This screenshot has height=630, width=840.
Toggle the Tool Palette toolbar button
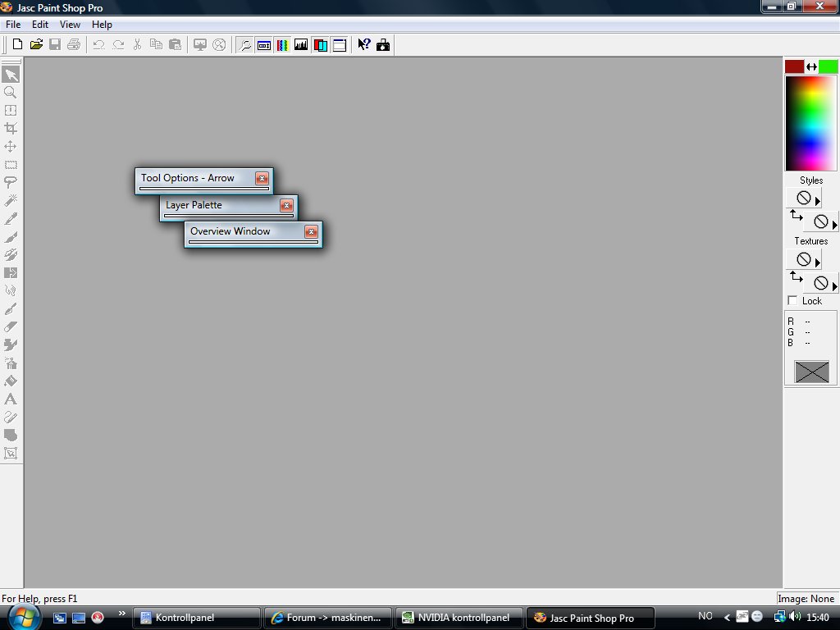[x=244, y=44]
